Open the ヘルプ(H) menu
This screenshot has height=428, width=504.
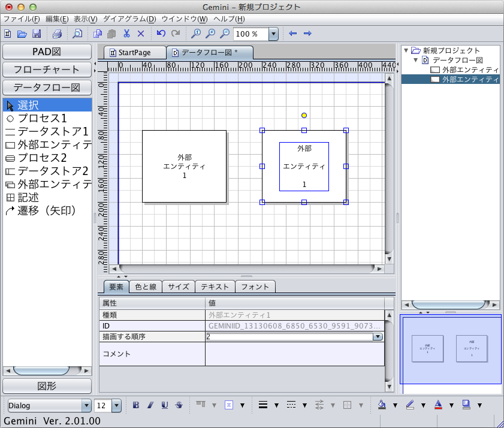click(x=229, y=19)
